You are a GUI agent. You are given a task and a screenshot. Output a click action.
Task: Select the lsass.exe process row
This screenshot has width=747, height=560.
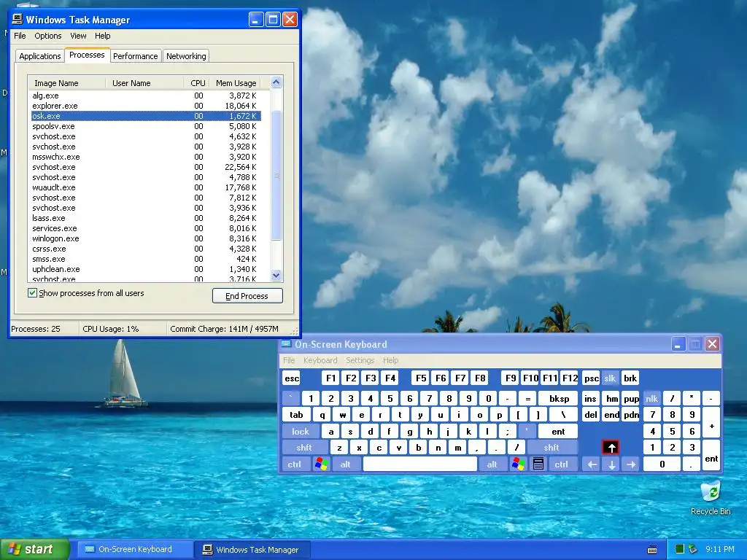click(x=144, y=218)
